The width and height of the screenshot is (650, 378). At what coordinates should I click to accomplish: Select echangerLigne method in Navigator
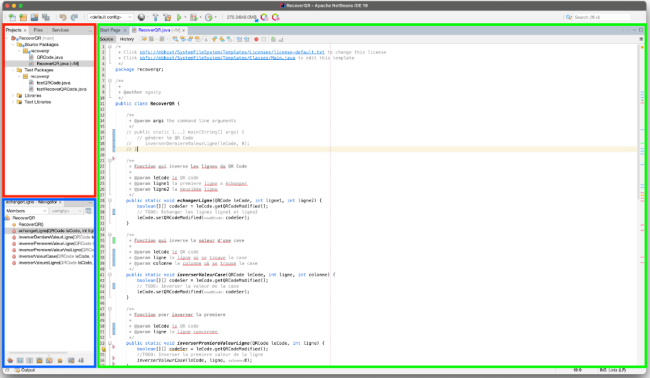[x=52, y=231]
